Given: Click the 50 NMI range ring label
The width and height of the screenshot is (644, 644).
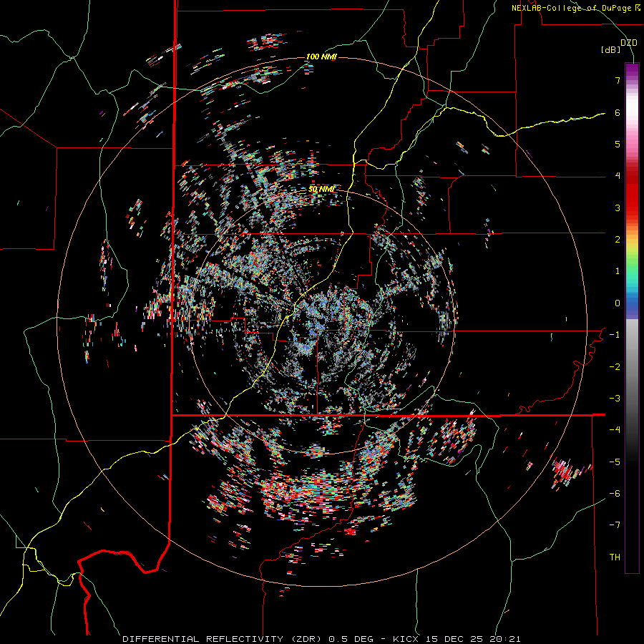Looking at the screenshot, I should pos(321,190).
